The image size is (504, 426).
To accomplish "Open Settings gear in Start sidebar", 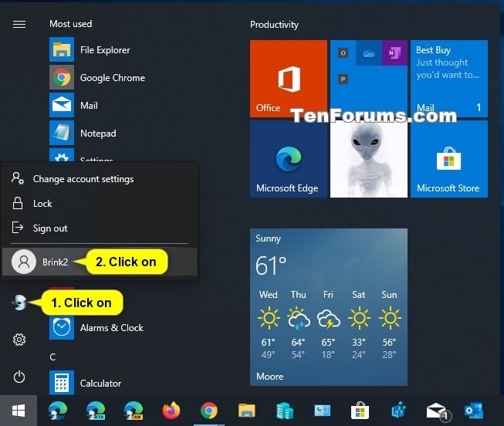I will pos(19,340).
